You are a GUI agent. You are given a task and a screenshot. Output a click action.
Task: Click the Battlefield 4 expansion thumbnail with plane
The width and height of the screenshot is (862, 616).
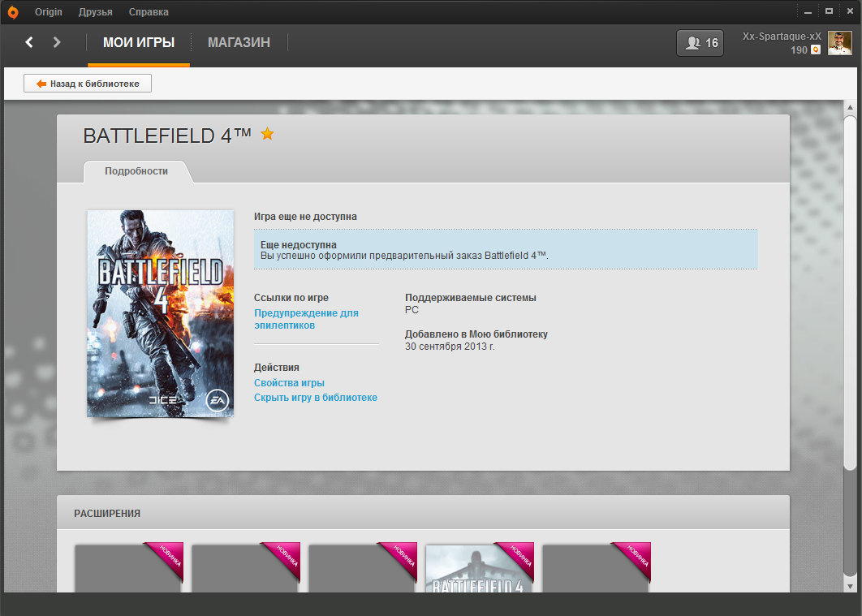(480, 568)
